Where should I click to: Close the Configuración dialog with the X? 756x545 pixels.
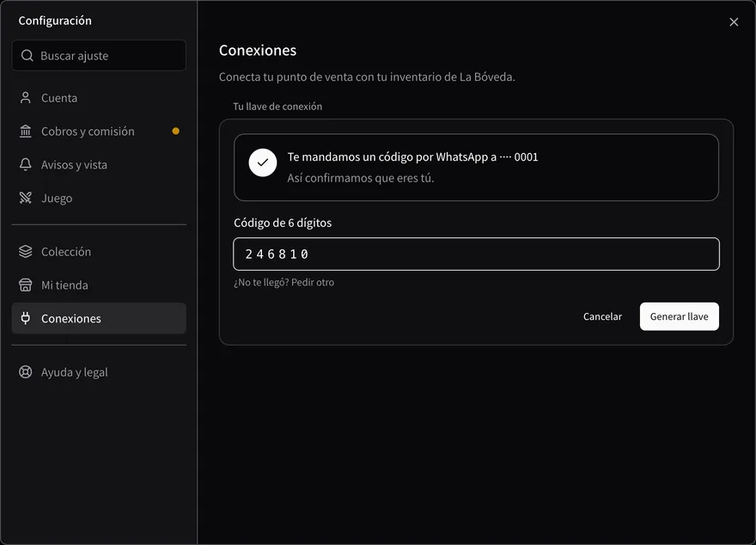point(734,22)
